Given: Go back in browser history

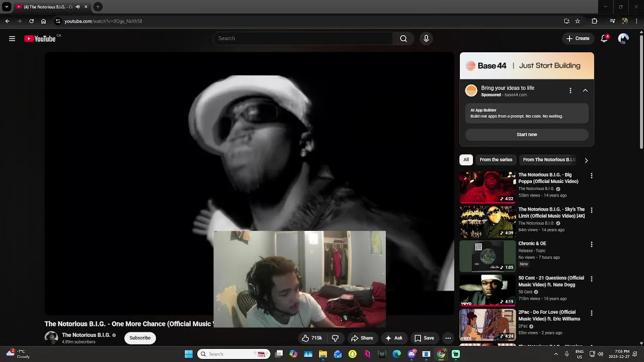Looking at the screenshot, I should click(x=7, y=21).
